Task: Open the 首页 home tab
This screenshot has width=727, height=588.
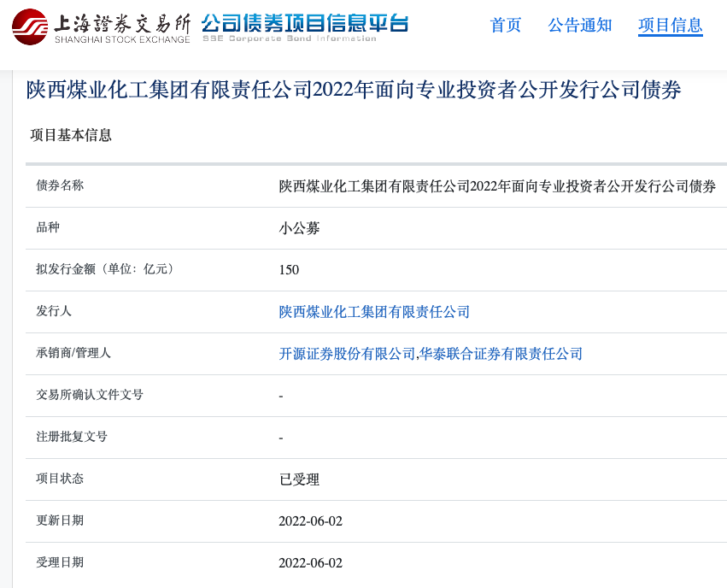Action: 506,25
